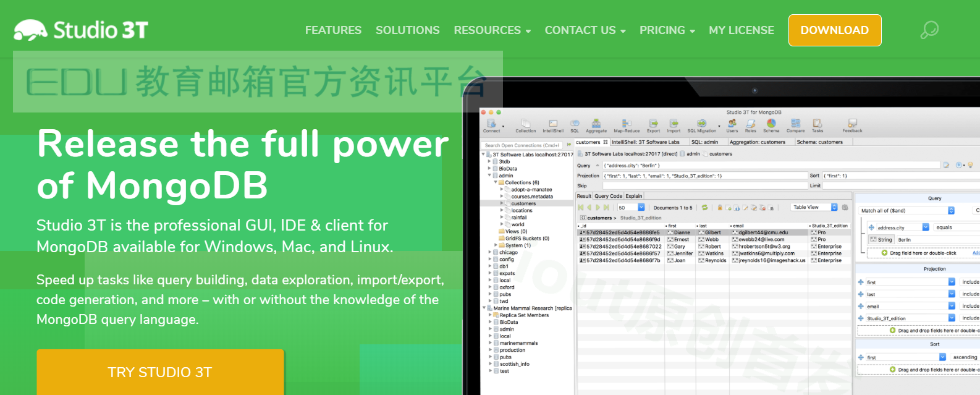This screenshot has width=980, height=395.
Task: Click the MY LICENSE nav link
Action: (741, 30)
